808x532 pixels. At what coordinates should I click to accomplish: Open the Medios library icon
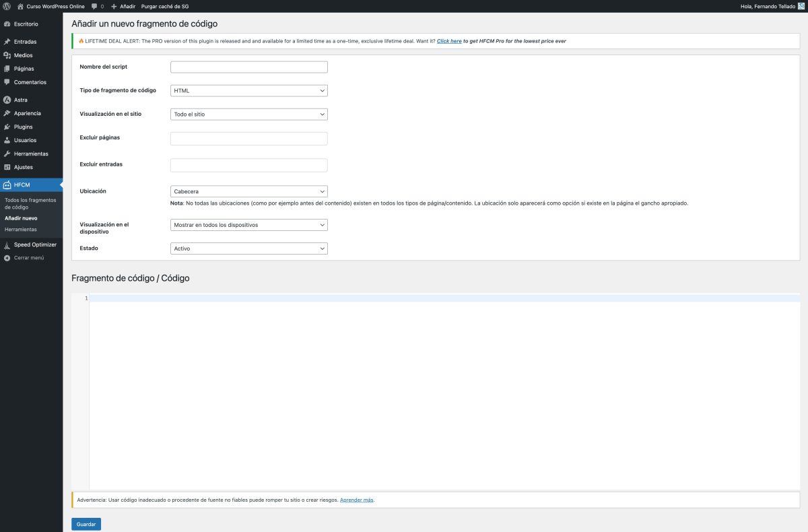tap(8, 55)
